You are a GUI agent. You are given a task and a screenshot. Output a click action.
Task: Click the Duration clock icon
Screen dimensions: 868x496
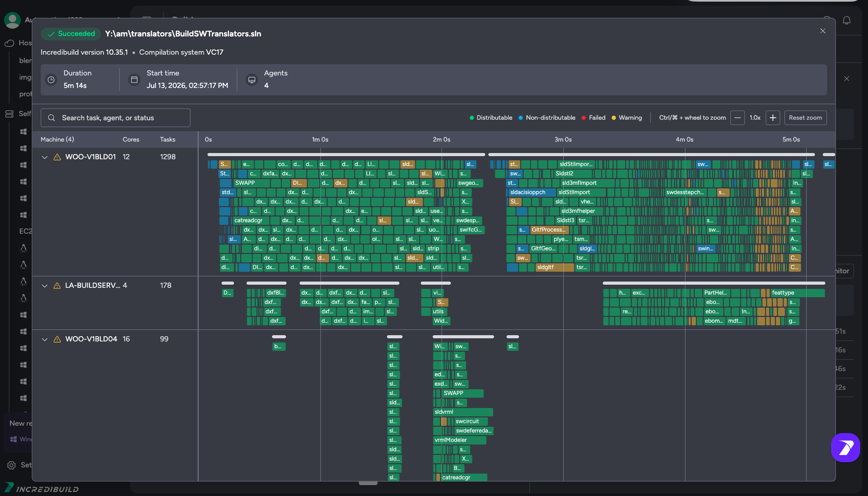click(51, 80)
